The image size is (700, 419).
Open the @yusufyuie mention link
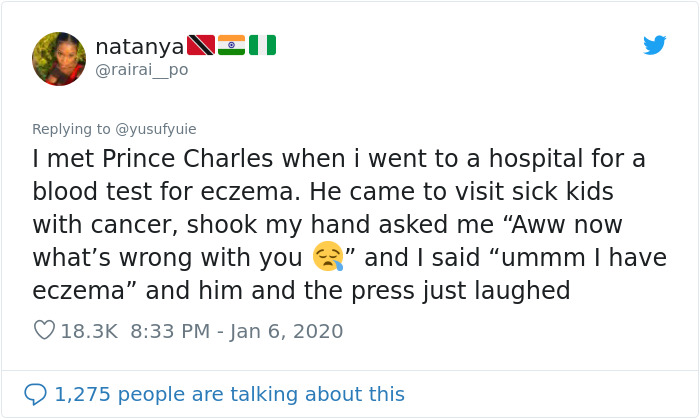coord(156,129)
